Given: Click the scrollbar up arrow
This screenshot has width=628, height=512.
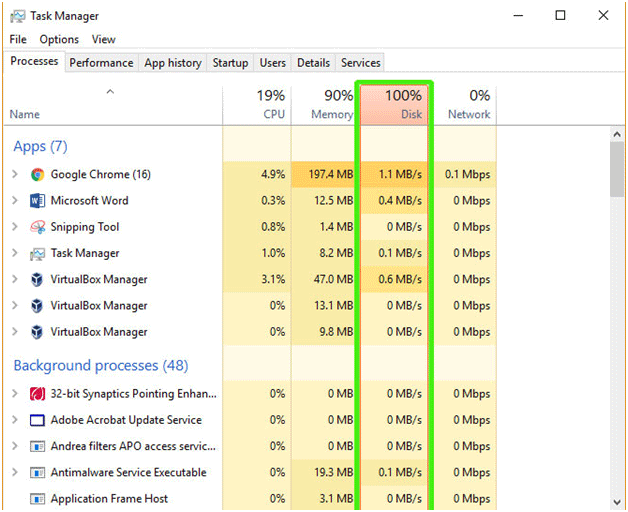Looking at the screenshot, I should point(617,135).
